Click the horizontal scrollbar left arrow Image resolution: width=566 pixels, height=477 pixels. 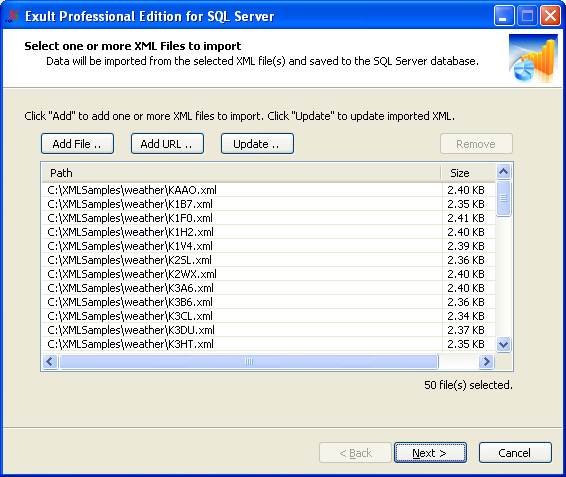coord(50,361)
